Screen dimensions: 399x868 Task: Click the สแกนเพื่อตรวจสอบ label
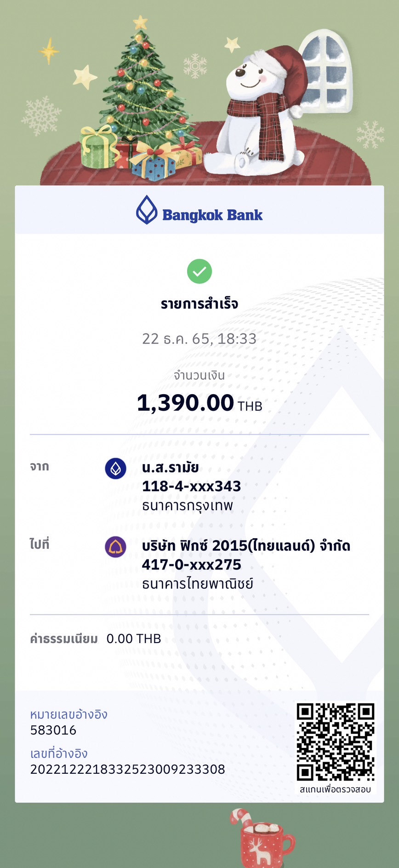tap(335, 789)
